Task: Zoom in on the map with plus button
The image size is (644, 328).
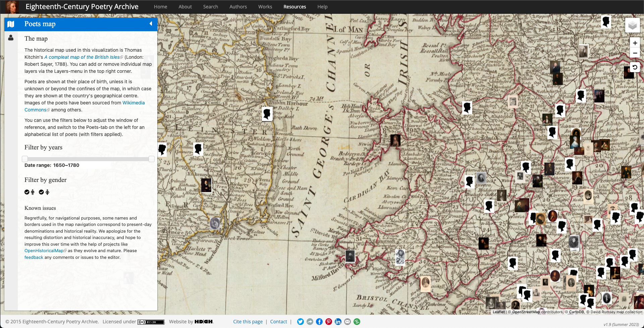Action: pyautogui.click(x=635, y=43)
